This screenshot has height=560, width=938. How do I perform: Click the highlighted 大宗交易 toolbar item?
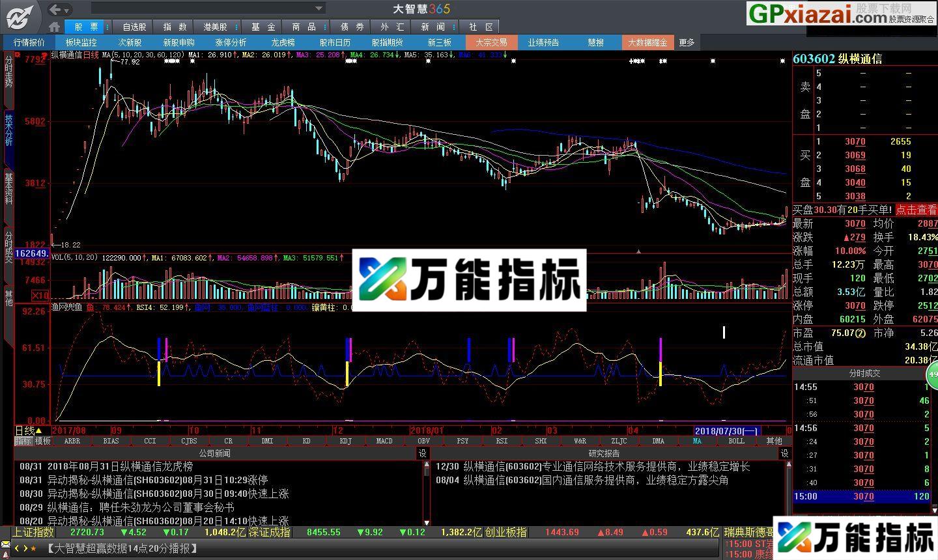point(492,42)
